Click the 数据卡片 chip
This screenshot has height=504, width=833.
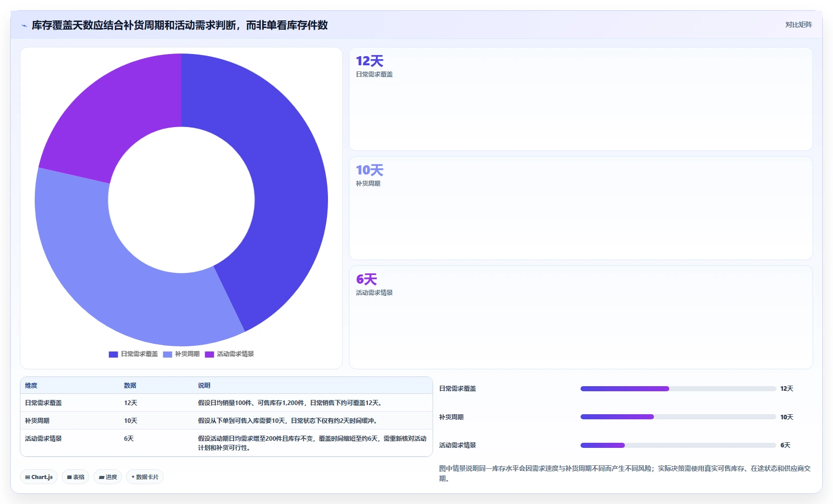[x=145, y=477]
